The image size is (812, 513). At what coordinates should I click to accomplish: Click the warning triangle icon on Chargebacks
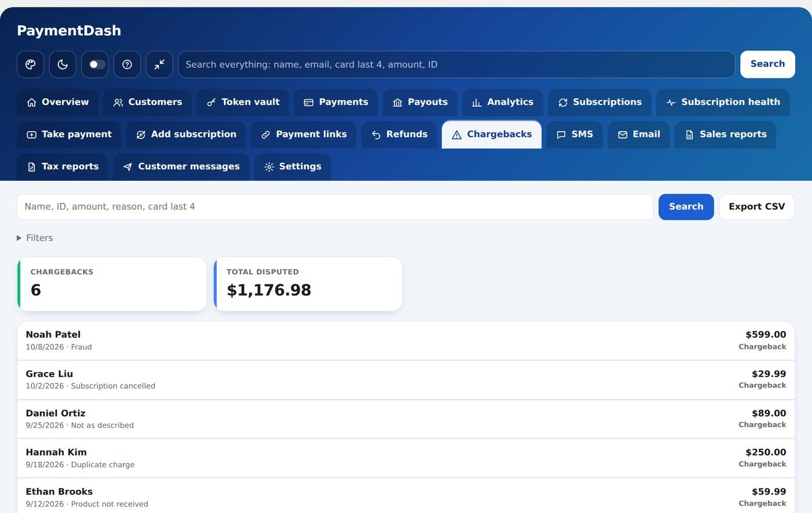pos(457,135)
